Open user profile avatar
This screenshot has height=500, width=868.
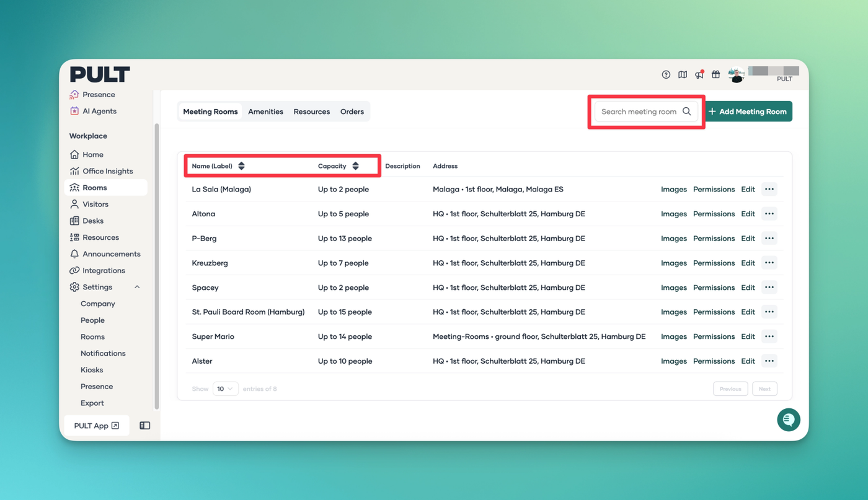tap(736, 74)
